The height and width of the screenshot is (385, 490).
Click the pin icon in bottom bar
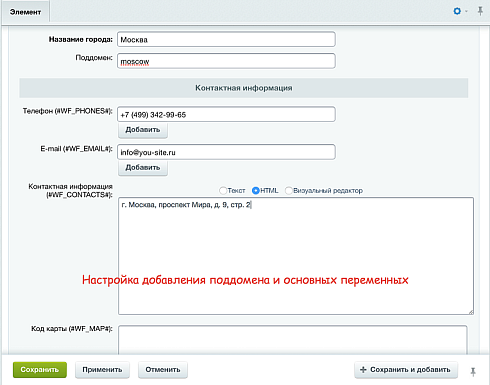pyautogui.click(x=473, y=372)
